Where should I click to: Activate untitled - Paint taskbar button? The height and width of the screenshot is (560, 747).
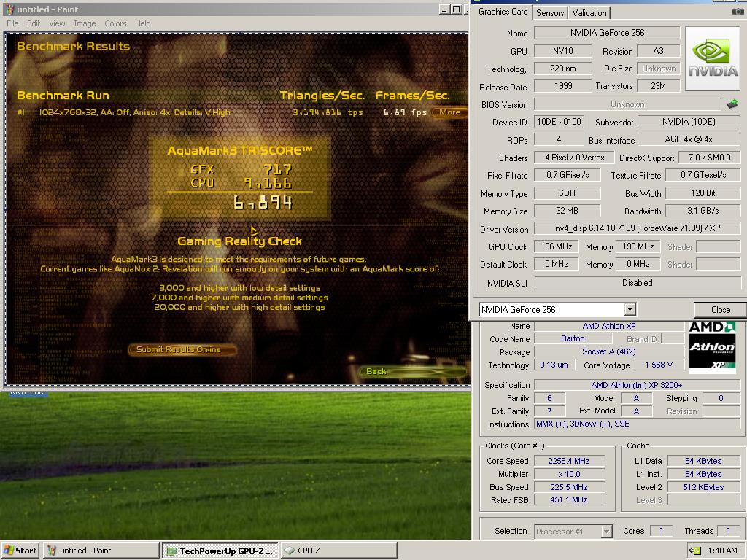click(x=101, y=551)
